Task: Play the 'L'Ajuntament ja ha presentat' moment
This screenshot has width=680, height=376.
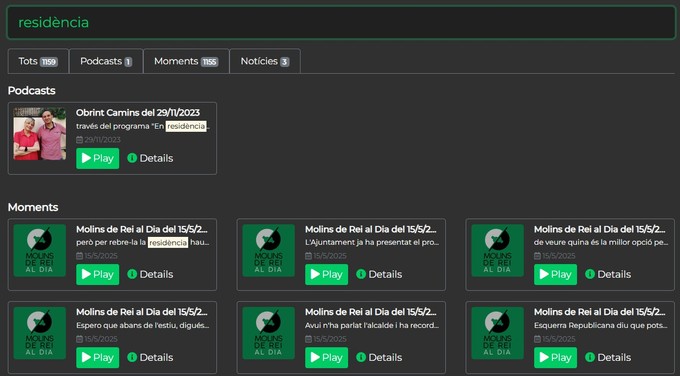Action: (327, 275)
